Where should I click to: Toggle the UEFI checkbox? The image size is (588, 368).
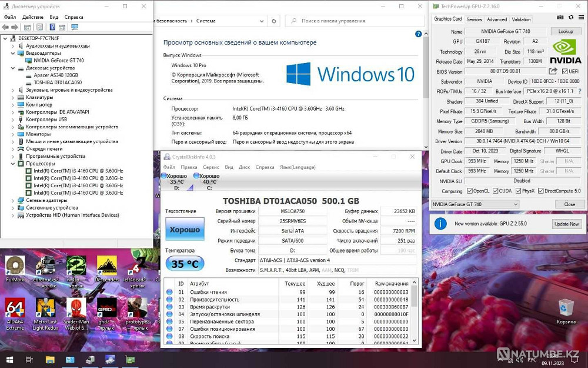click(565, 71)
